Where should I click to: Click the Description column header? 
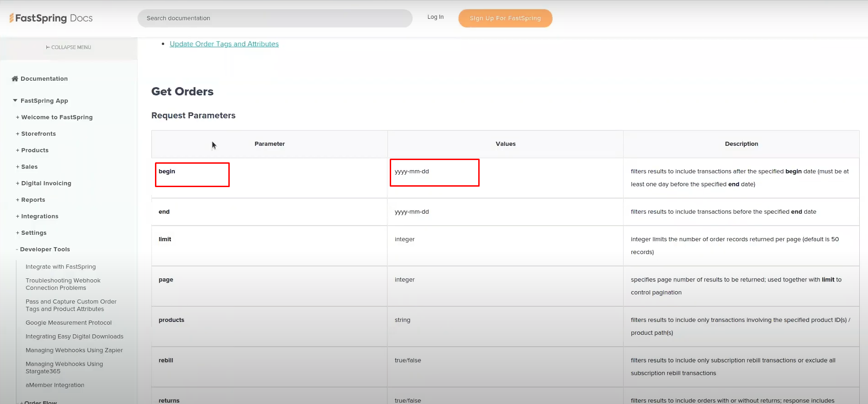point(741,144)
